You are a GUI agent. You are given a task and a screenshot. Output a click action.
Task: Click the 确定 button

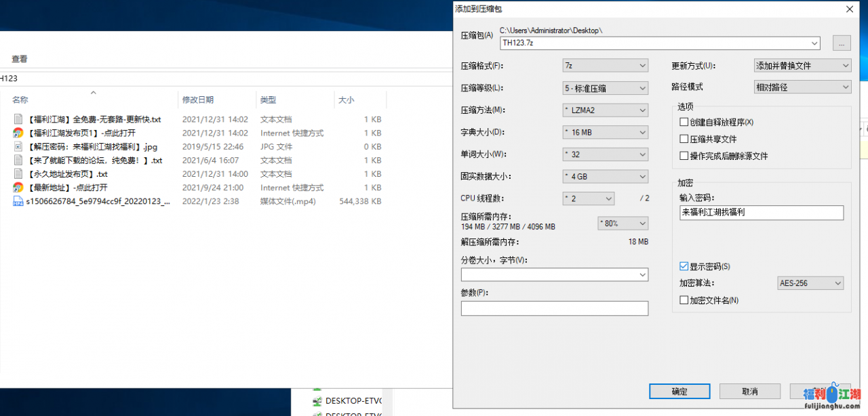click(x=679, y=392)
